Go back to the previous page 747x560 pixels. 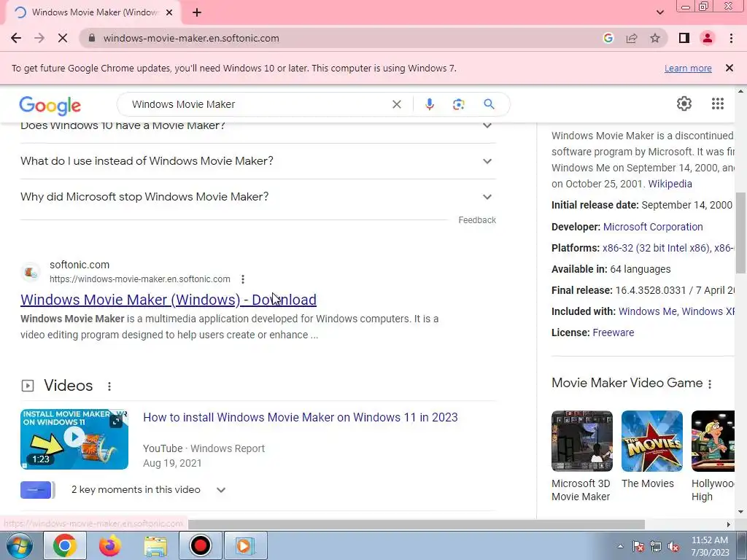pyautogui.click(x=16, y=38)
